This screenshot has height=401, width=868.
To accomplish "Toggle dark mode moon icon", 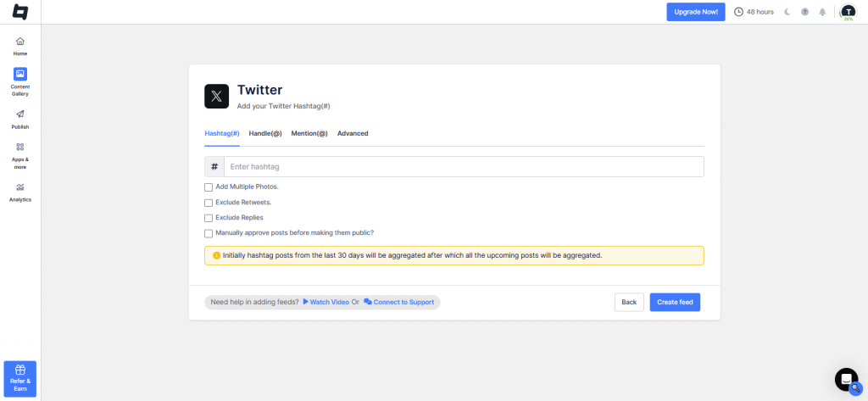I will point(787,12).
